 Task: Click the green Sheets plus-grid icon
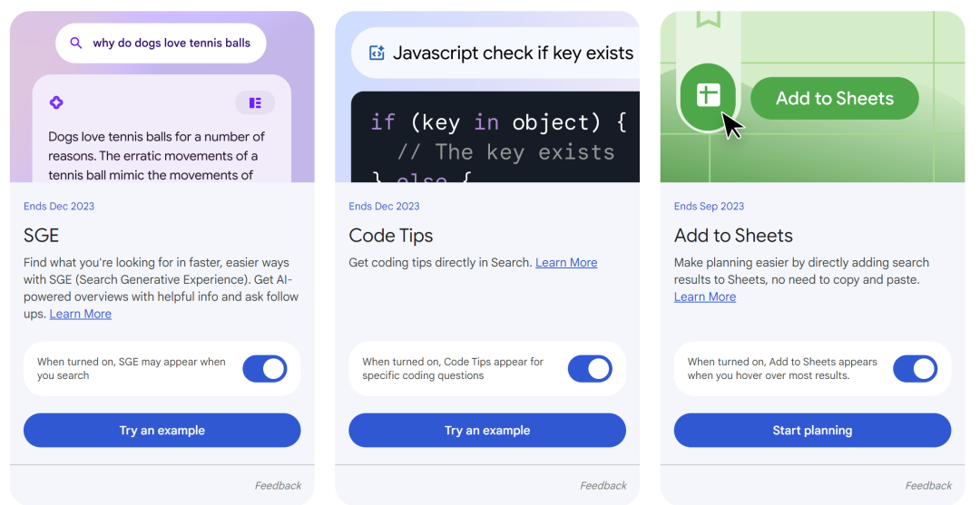[708, 95]
